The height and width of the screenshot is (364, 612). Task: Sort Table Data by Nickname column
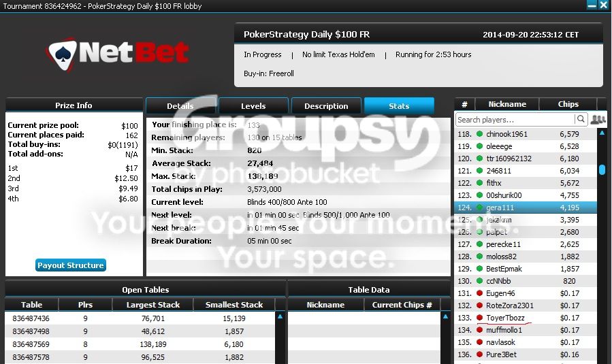coord(325,305)
